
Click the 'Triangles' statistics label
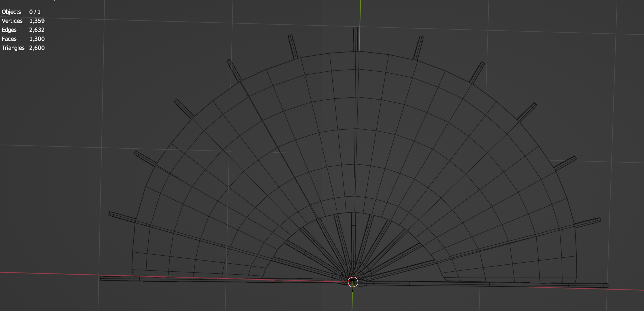pos(13,48)
